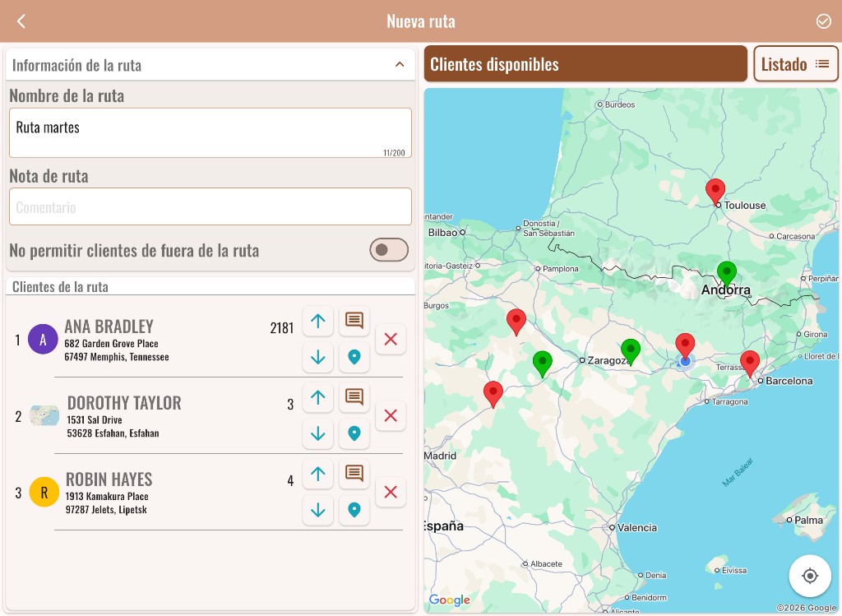Select the red map marker at Barcelona
This screenshot has height=616, width=842.
tap(750, 363)
